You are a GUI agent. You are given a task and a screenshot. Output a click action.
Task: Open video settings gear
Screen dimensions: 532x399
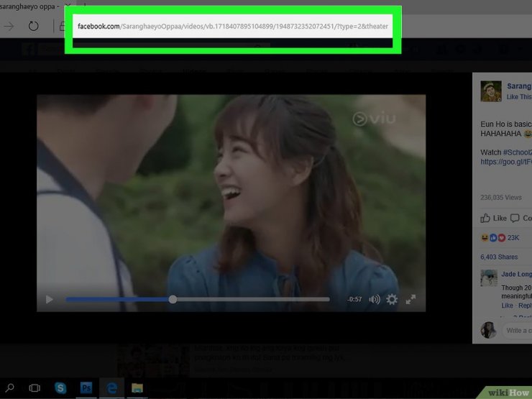(x=392, y=299)
